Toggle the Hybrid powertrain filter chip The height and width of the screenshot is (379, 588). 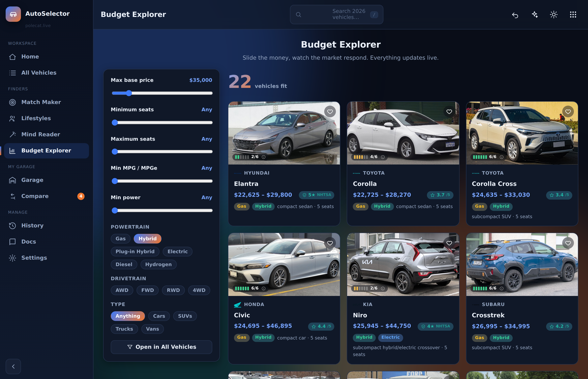pyautogui.click(x=147, y=239)
